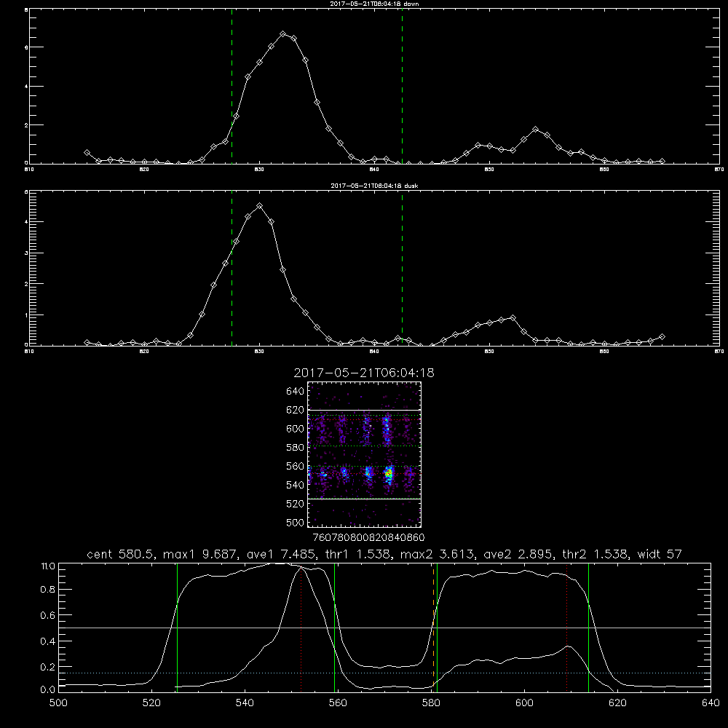The height and width of the screenshot is (728, 728).
Task: Click the 560 label on heatmap y-axis
Action: (296, 466)
